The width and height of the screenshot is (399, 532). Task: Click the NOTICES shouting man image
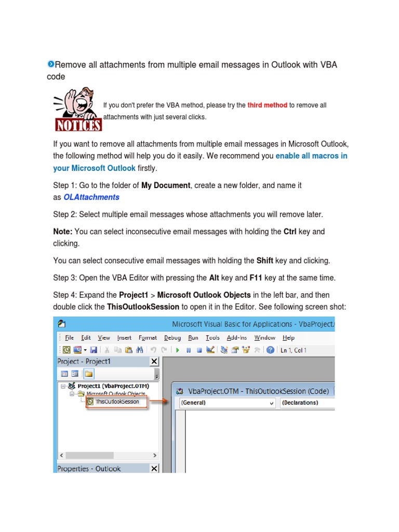(x=78, y=109)
